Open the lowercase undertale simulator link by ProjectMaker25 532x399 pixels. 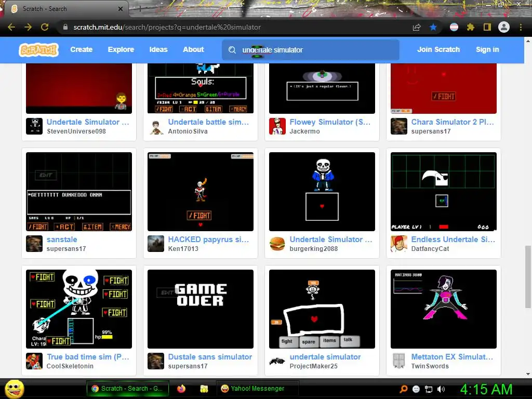point(325,357)
